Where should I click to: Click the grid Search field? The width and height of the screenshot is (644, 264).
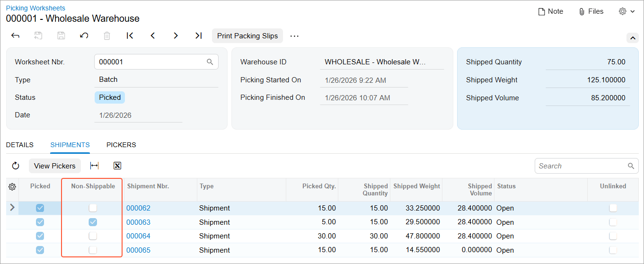click(581, 166)
